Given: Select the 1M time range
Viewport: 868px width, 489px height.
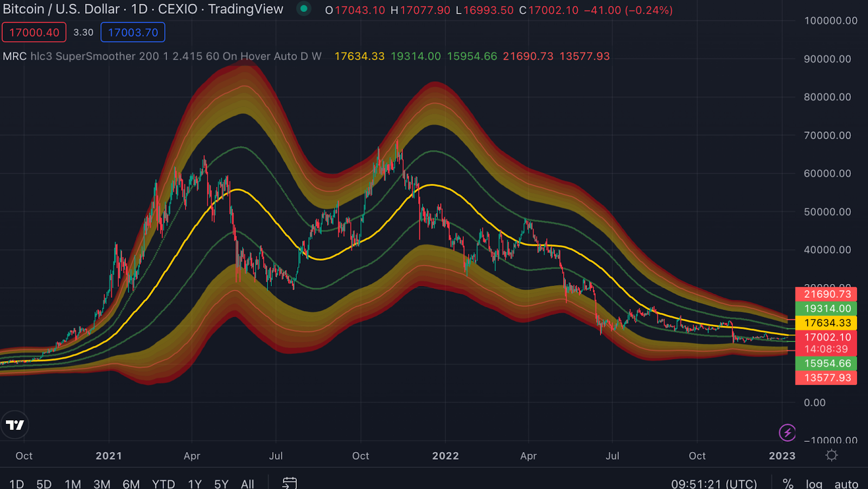Looking at the screenshot, I should tap(73, 484).
